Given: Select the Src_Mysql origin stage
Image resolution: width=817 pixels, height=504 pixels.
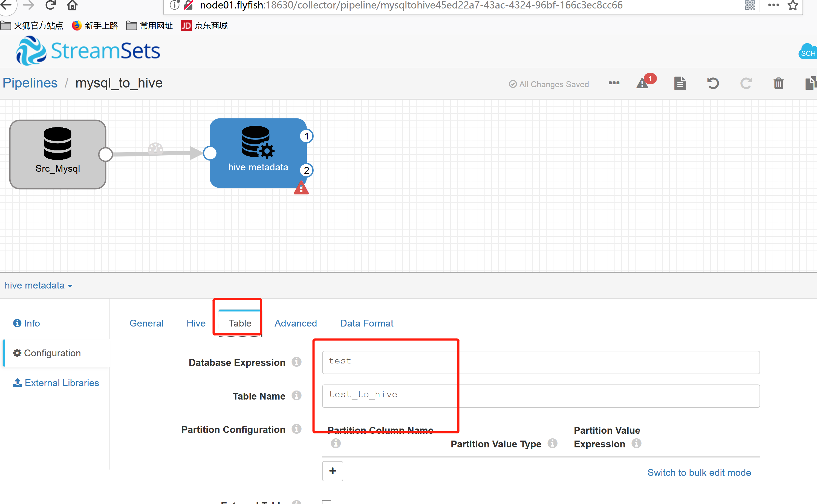Looking at the screenshot, I should 58,154.
